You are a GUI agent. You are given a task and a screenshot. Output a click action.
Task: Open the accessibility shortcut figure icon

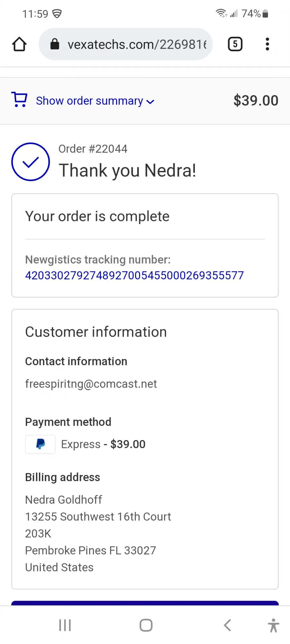(273, 625)
